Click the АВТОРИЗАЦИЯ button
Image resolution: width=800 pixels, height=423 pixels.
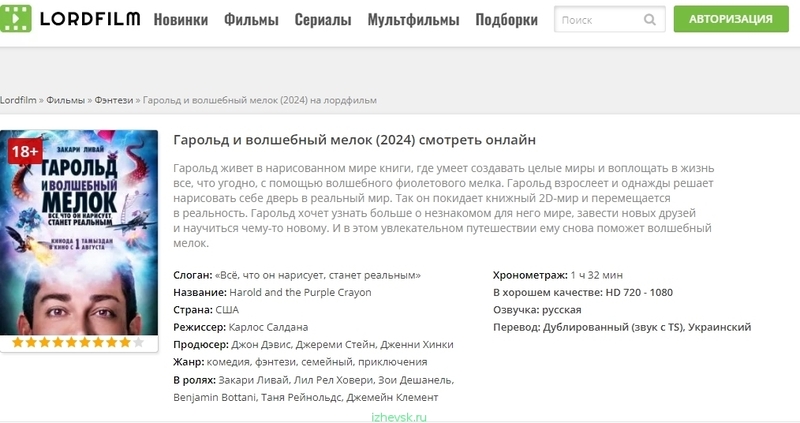(x=731, y=19)
